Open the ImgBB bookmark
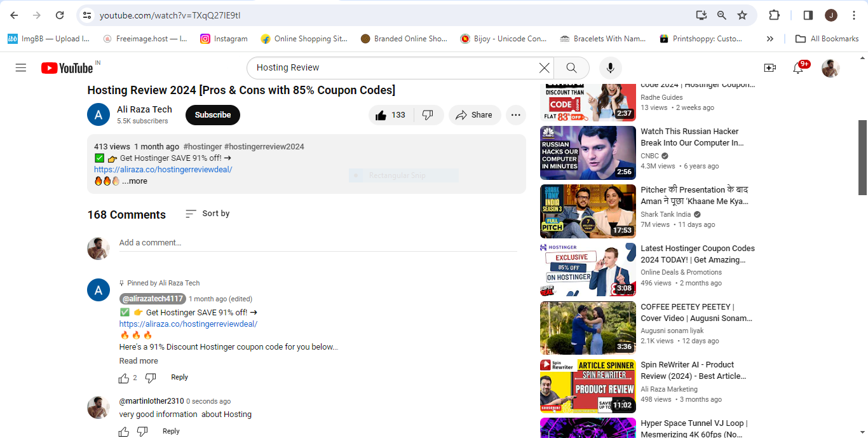Image resolution: width=868 pixels, height=438 pixels. click(49, 39)
